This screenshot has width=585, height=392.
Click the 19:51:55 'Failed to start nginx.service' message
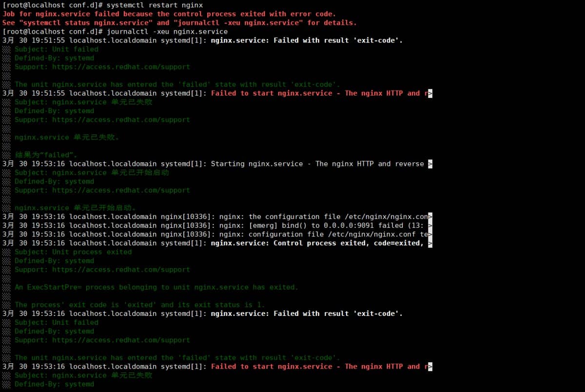(x=319, y=93)
